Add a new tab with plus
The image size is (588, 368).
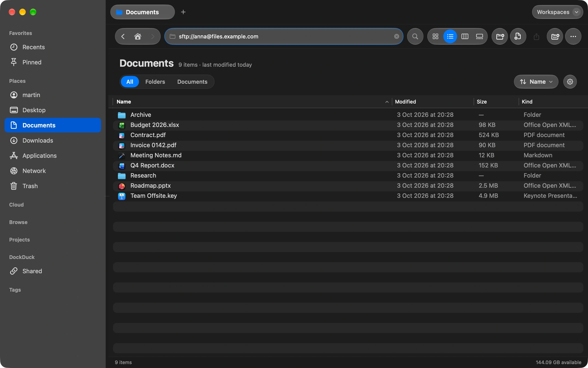coord(183,12)
